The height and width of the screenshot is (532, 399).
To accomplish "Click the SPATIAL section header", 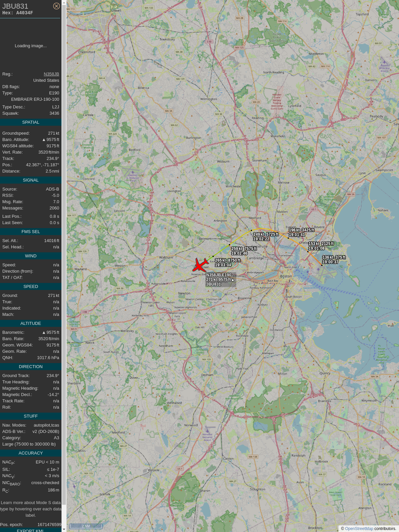I will (31, 122).
